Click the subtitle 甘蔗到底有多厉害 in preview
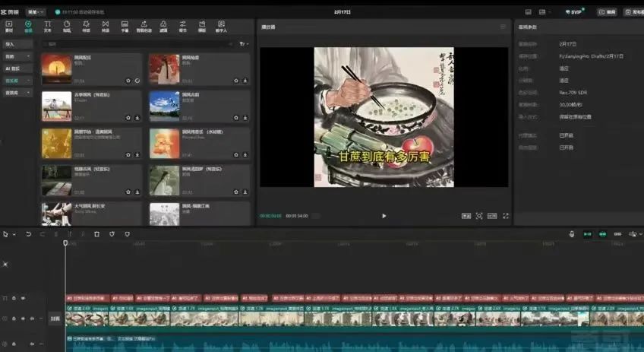The width and height of the screenshot is (644, 352). click(384, 157)
